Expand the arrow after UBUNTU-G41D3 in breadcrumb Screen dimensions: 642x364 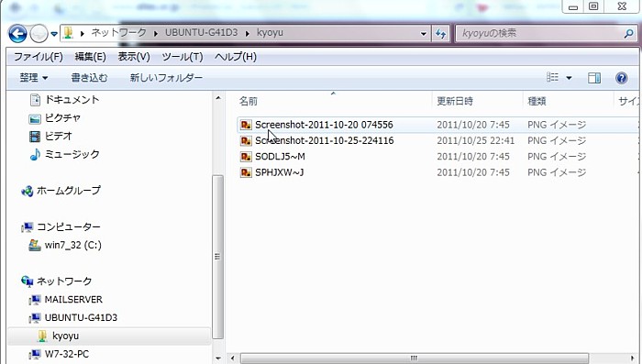click(248, 33)
